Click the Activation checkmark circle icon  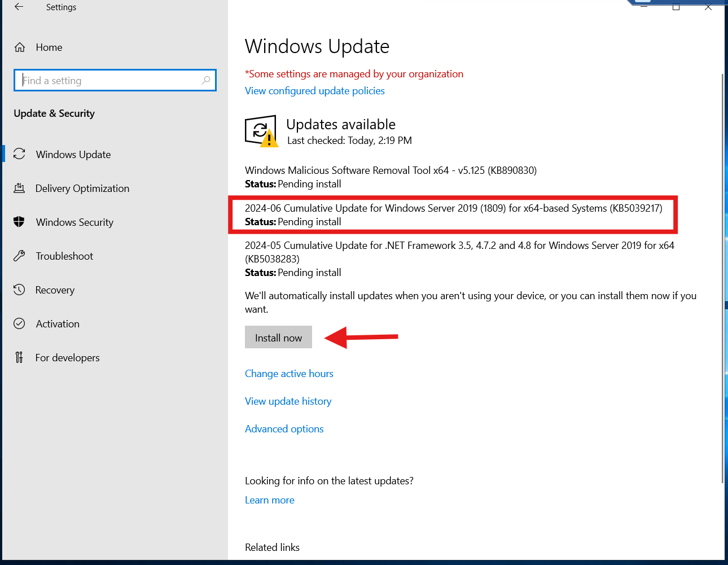coord(19,323)
